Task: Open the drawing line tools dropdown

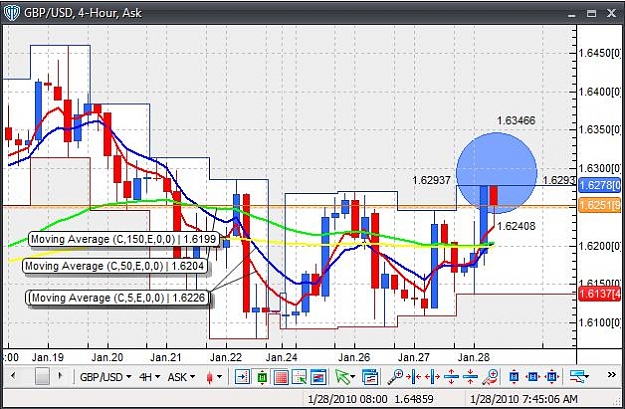Action: pos(578,376)
